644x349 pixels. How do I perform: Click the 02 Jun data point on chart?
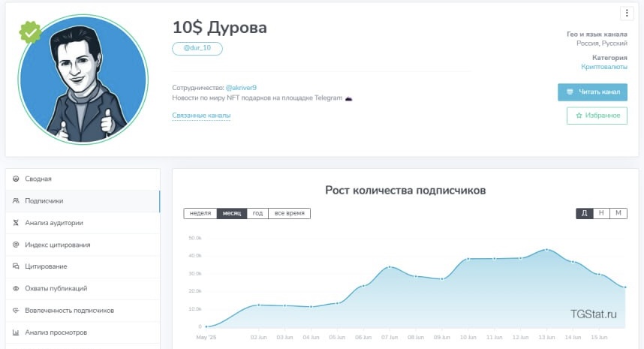pos(258,305)
